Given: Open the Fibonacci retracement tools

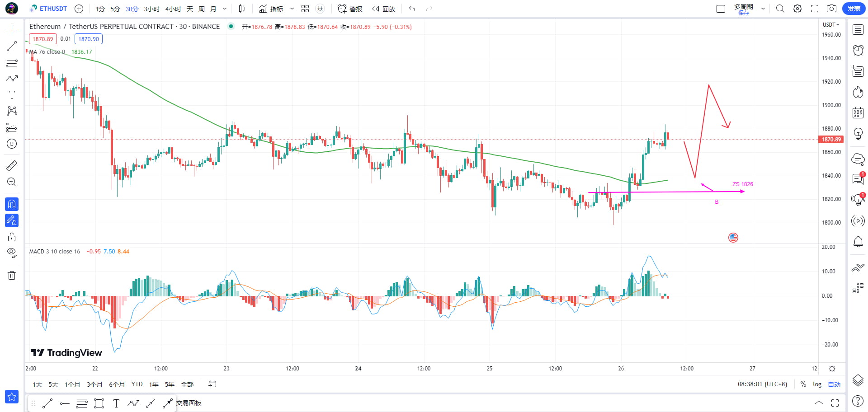Looking at the screenshot, I should click(12, 62).
